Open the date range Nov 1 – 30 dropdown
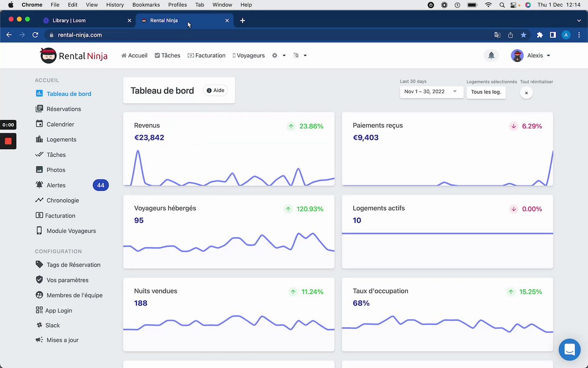The height and width of the screenshot is (368, 588). tap(431, 92)
